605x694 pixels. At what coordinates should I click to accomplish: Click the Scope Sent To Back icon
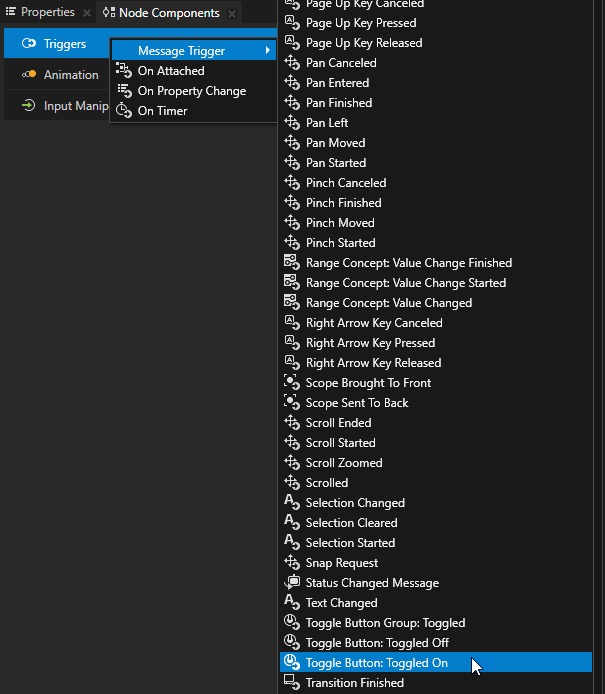pyautogui.click(x=292, y=402)
